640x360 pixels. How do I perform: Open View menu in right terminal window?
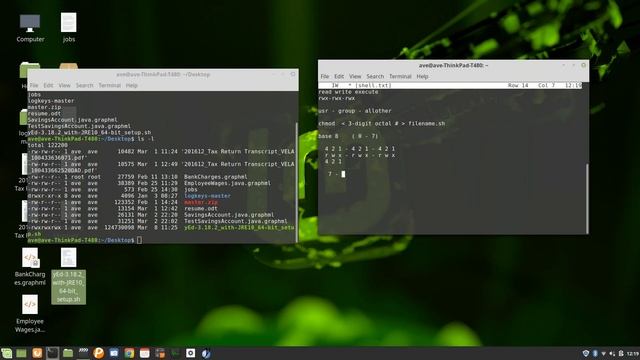point(355,76)
